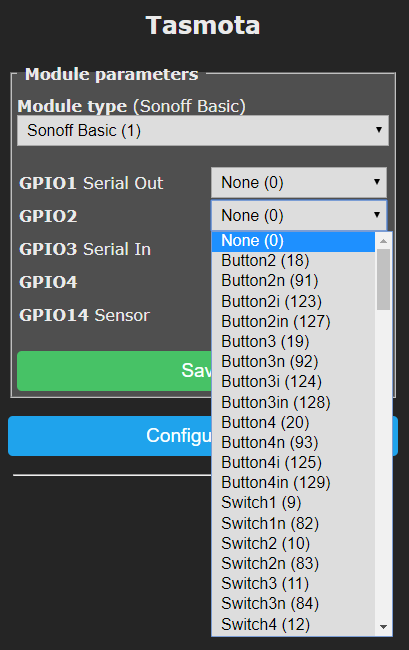Screen dimensions: 409x650
Task: Select Switch1 (9) option
Action: coord(293,503)
